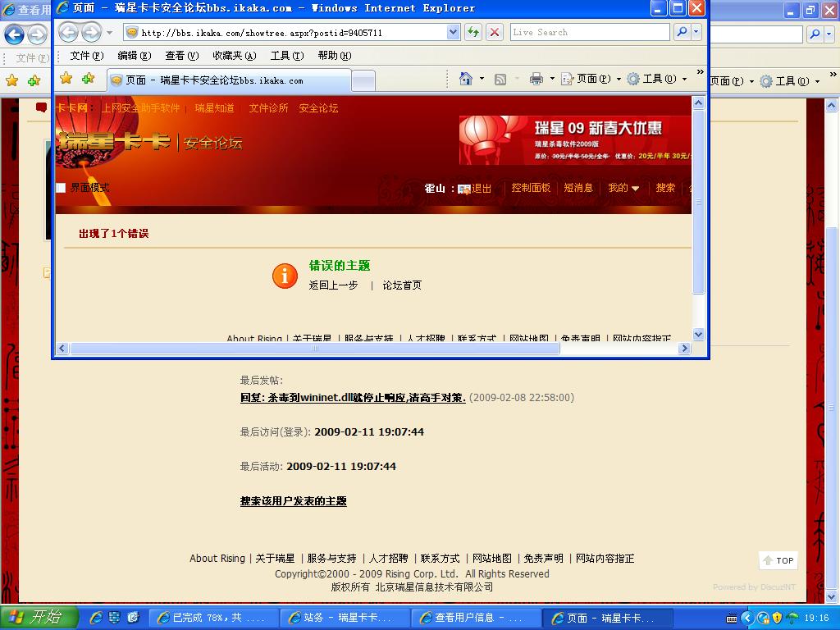Open search provider dropdown arrow in front window

696,32
